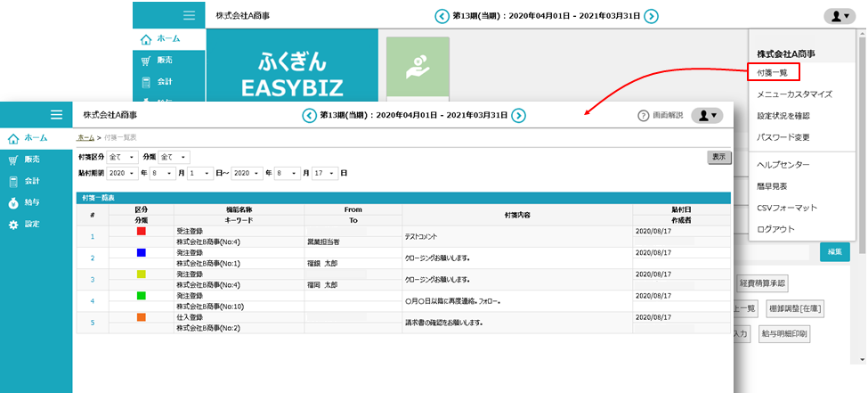Open the end day dropdown showing 17
Screen dimensions: 868x393
pyautogui.click(x=326, y=173)
